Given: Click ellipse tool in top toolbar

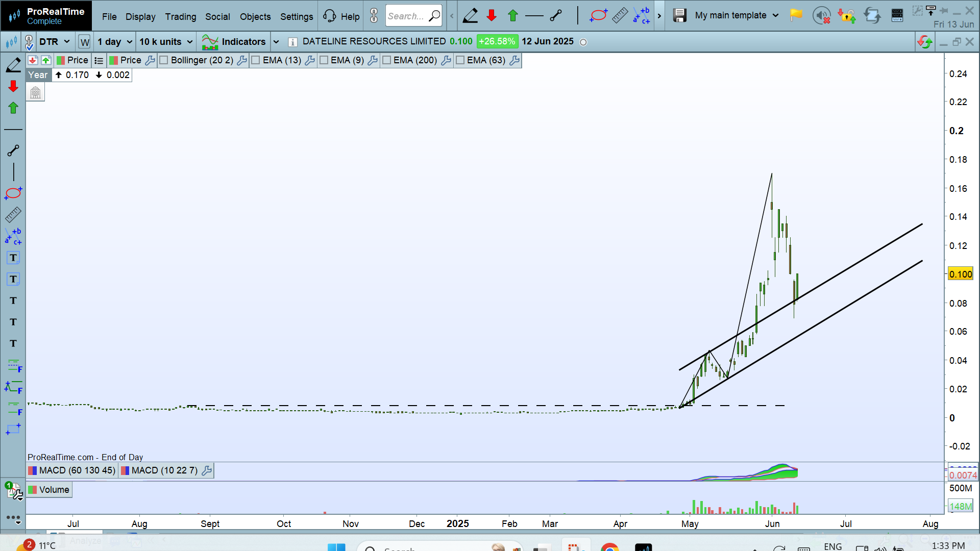Looking at the screenshot, I should [598, 15].
